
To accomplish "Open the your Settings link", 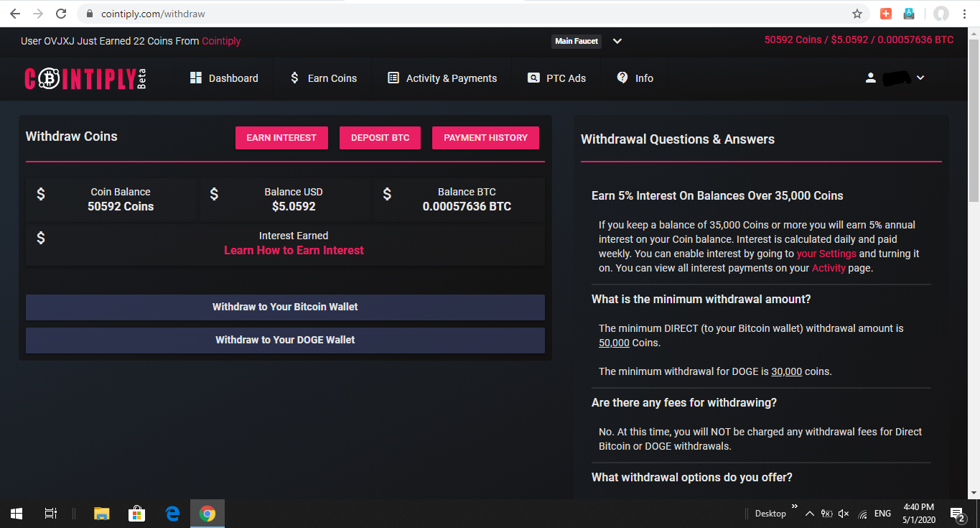I will point(826,254).
